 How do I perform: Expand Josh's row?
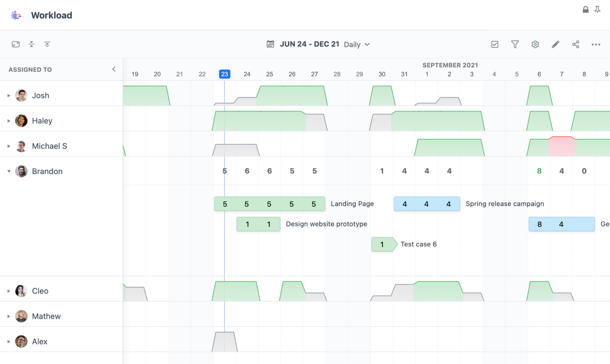(8, 96)
